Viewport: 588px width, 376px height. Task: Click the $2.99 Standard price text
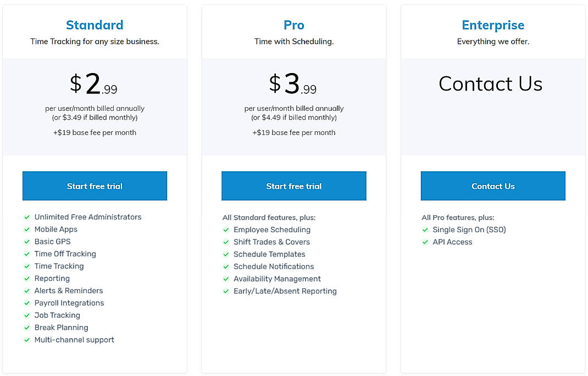pos(95,82)
